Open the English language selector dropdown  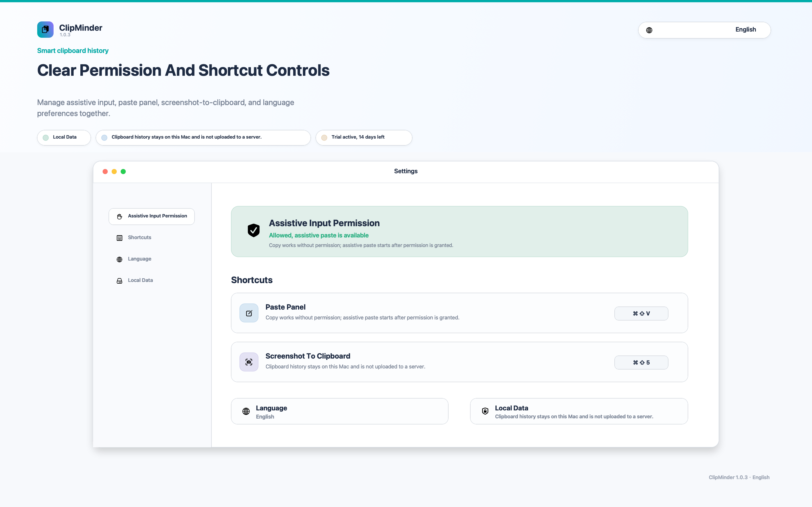point(704,30)
